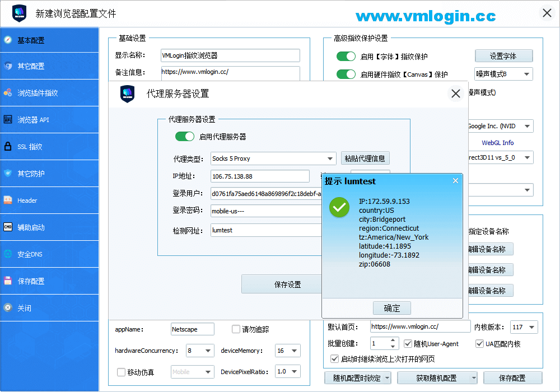
Task: Open the DevicePixelRatio 1.0 dropdown
Action: tap(288, 372)
